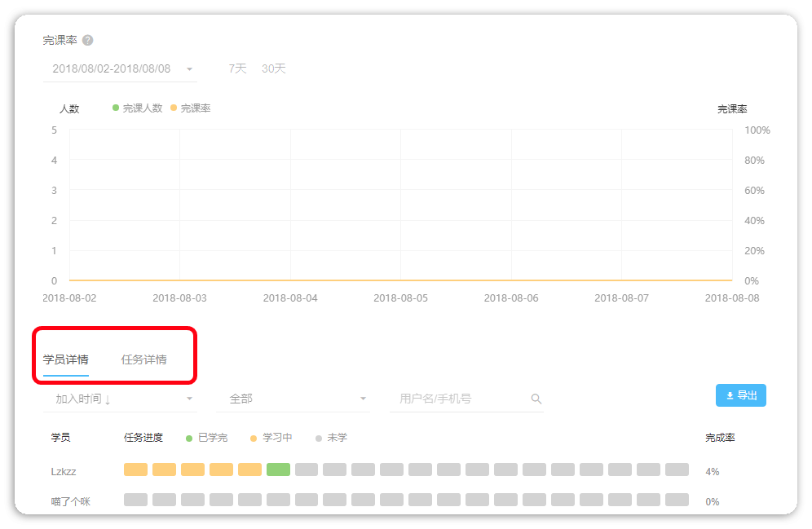The width and height of the screenshot is (812, 529).
Task: Click the 导出 export button
Action: pos(740,395)
